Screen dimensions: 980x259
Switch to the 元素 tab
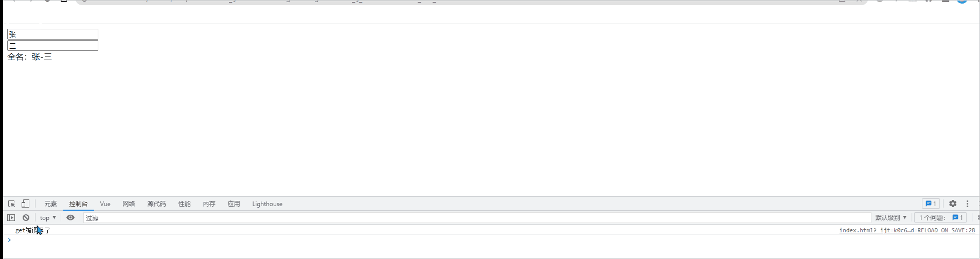coord(50,204)
